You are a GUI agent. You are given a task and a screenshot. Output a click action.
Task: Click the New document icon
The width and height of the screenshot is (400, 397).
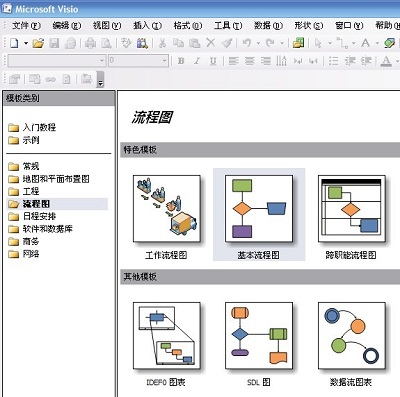pyautogui.click(x=14, y=43)
